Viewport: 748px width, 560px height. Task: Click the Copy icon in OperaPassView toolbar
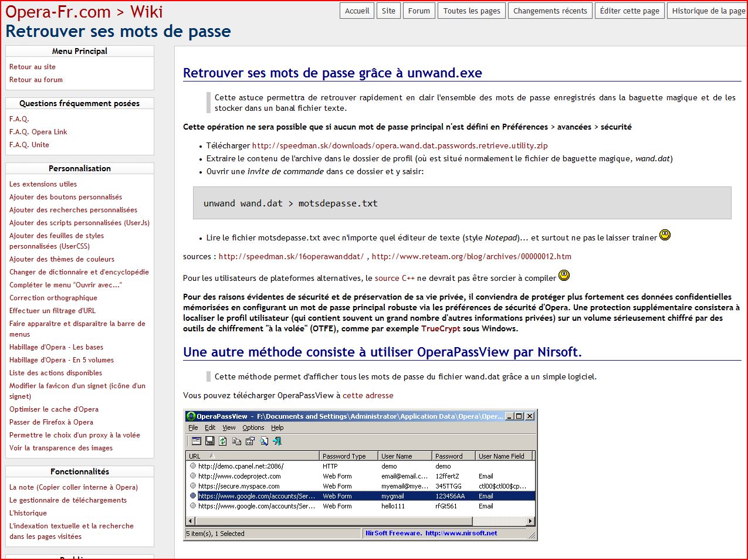pyautogui.click(x=236, y=441)
